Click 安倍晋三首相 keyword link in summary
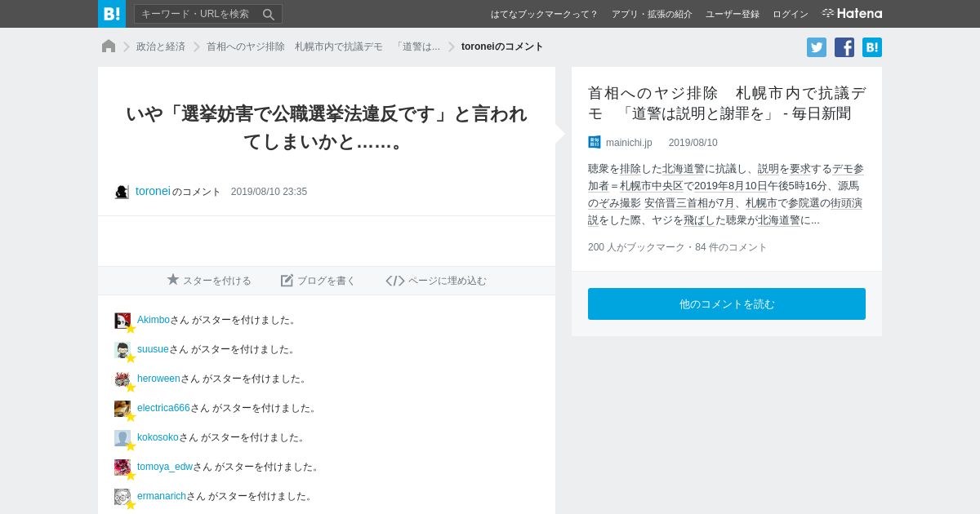Image resolution: width=980 pixels, height=514 pixels. click(676, 203)
